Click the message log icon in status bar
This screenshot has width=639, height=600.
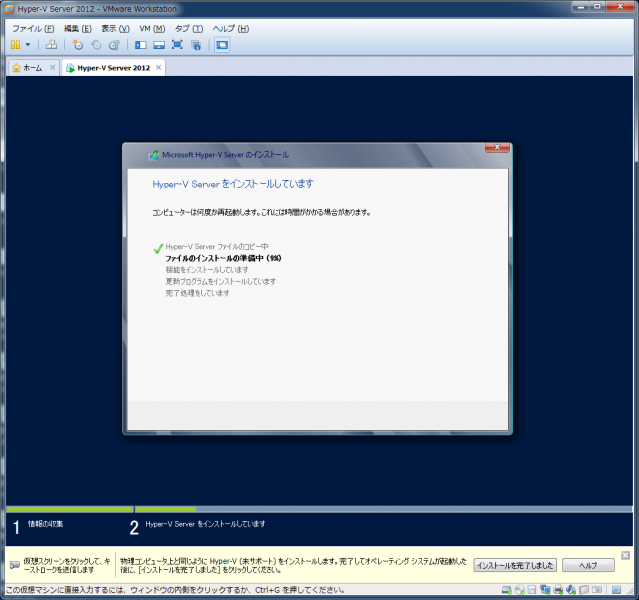tap(616, 590)
